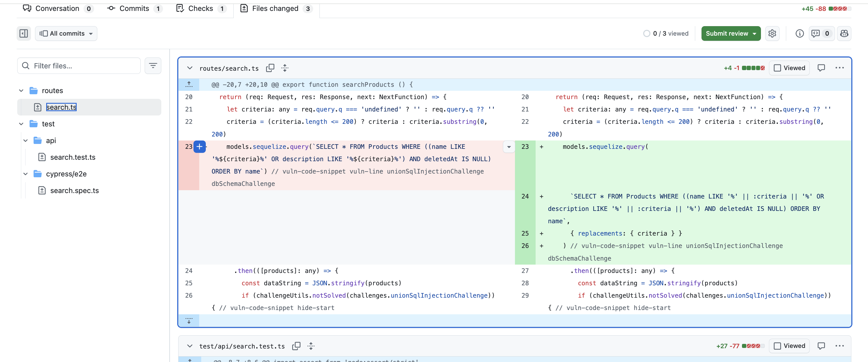Expand all lines in routes/search.ts
This screenshot has width=868, height=362.
[x=285, y=68]
